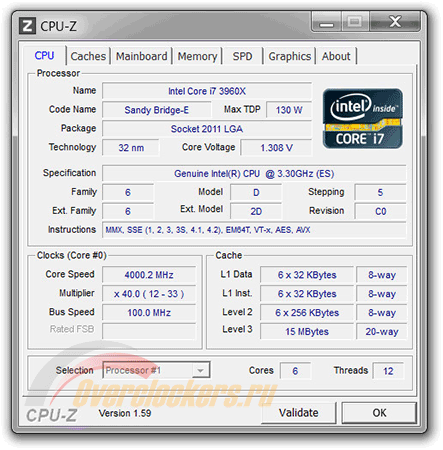The width and height of the screenshot is (443, 450).
Task: Click the Ext. Family value 6
Action: (x=128, y=211)
